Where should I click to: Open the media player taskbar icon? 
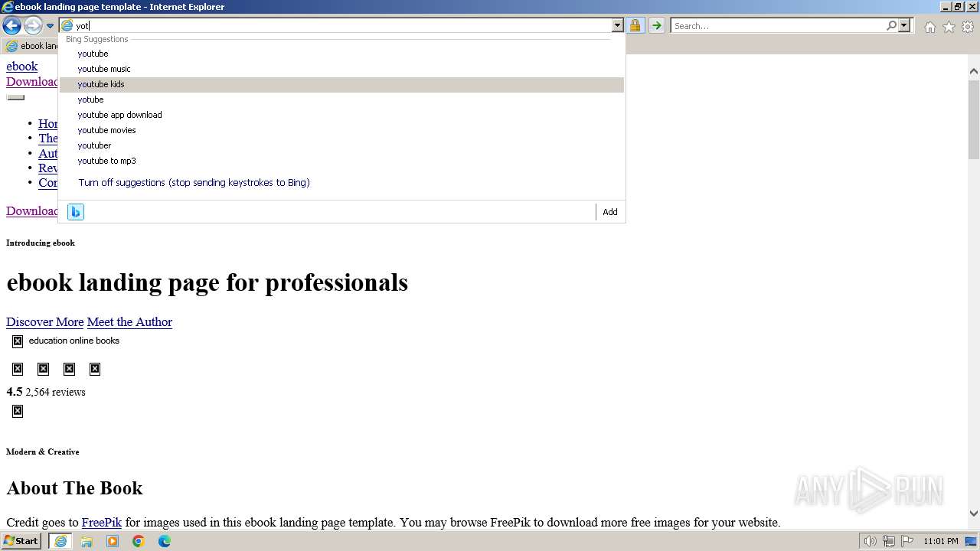(x=113, y=541)
